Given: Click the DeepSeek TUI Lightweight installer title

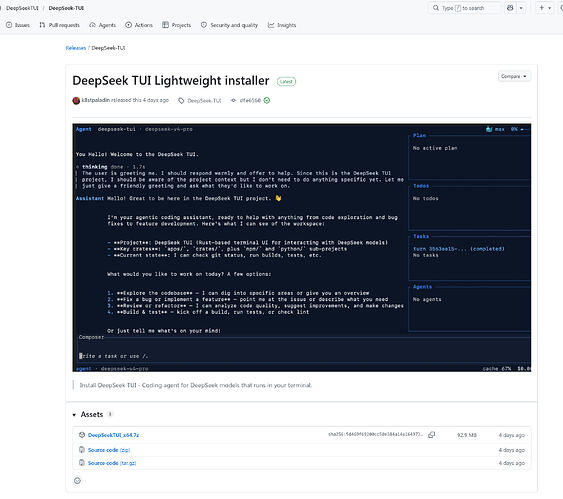Looking at the screenshot, I should [171, 81].
